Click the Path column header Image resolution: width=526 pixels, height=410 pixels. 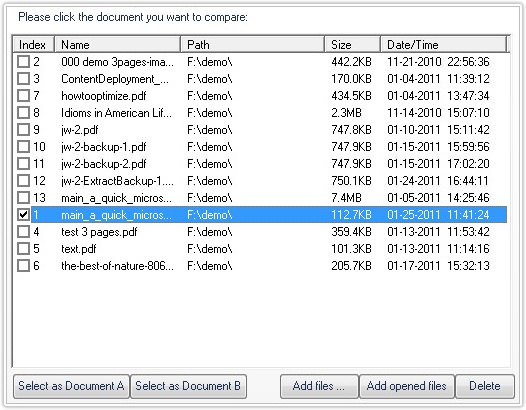pos(253,45)
